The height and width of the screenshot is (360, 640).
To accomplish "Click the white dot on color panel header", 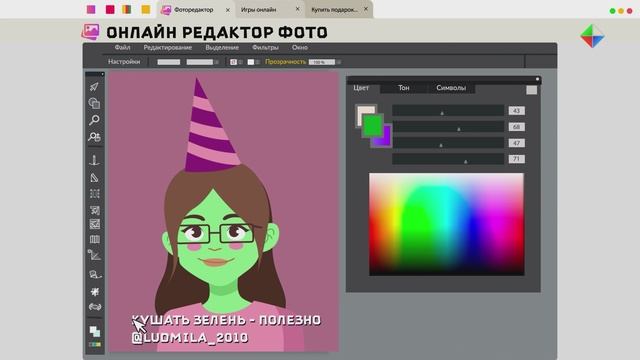I will [x=537, y=79].
